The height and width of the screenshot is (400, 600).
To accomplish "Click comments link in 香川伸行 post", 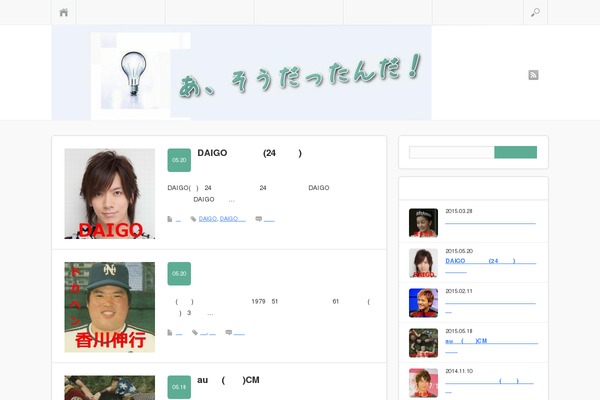I will 239,333.
